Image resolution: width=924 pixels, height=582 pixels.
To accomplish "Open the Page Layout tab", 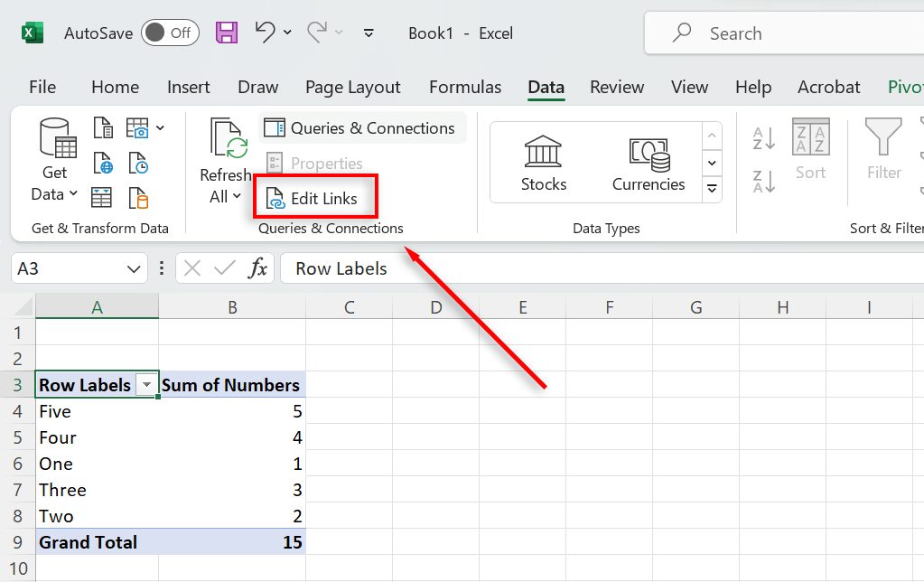I will pos(352,87).
